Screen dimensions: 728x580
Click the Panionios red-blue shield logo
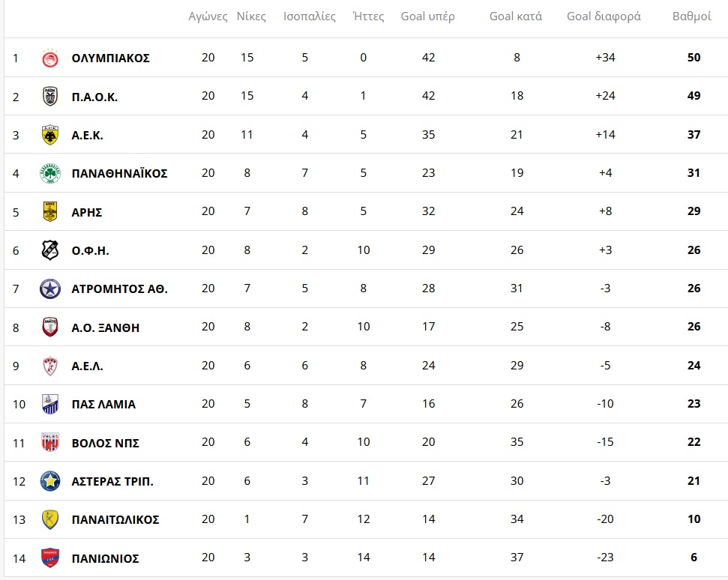[50, 558]
